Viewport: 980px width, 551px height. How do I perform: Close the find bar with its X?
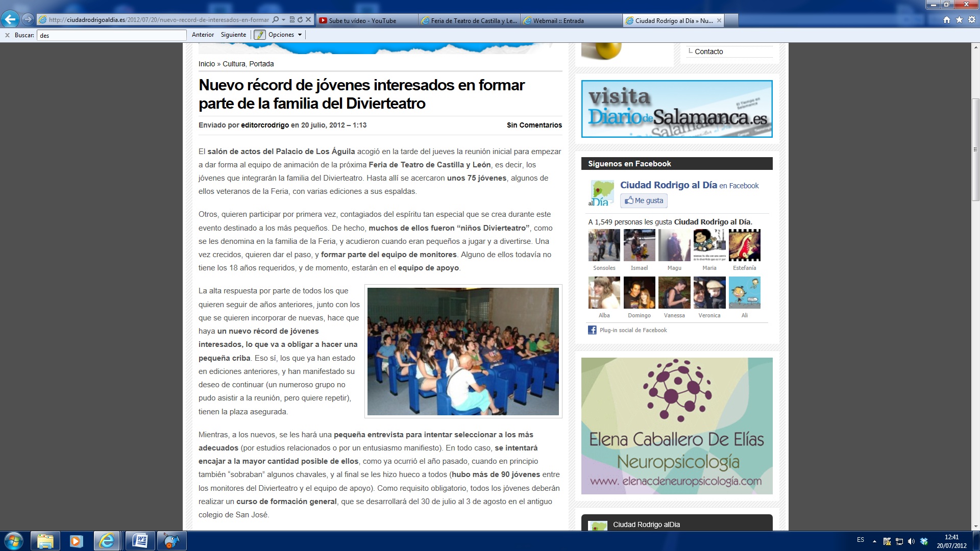[x=7, y=35]
